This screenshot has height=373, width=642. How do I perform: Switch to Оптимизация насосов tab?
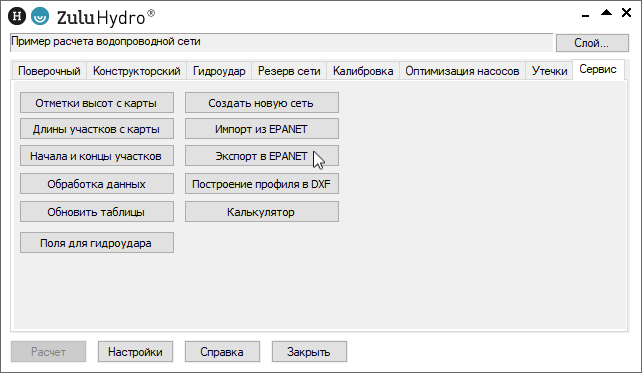[x=462, y=71]
